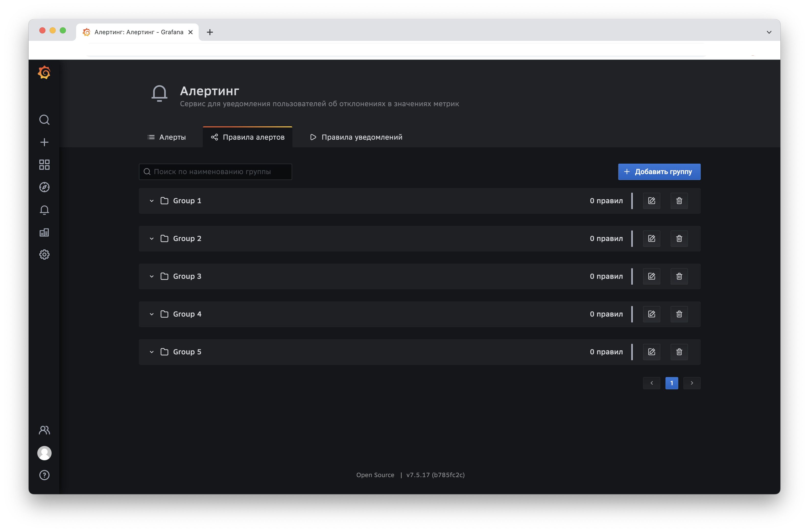
Task: Open Configuration gear in the sidebar
Action: point(44,255)
